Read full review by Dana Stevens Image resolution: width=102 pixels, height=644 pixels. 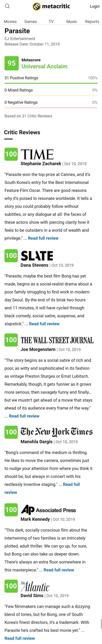click(44, 324)
